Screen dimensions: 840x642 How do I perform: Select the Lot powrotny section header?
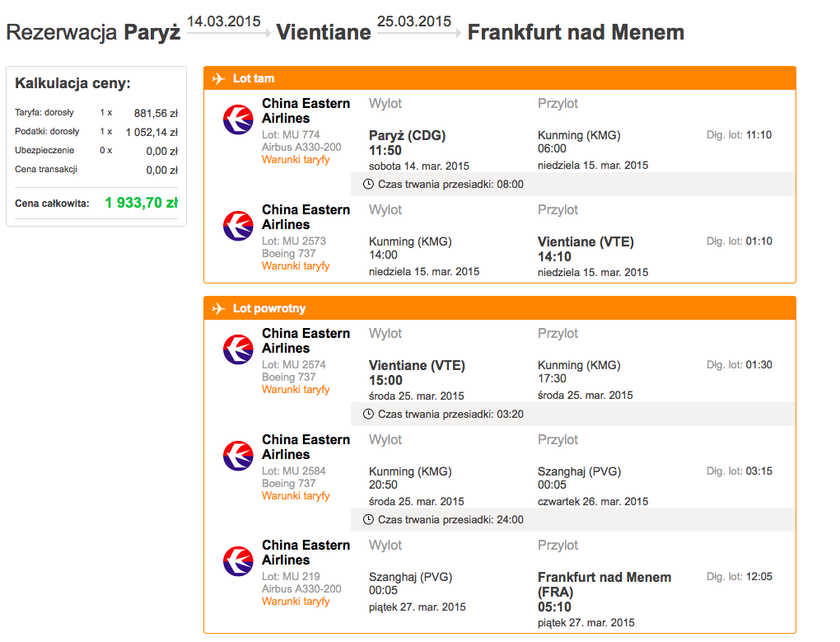point(500,308)
